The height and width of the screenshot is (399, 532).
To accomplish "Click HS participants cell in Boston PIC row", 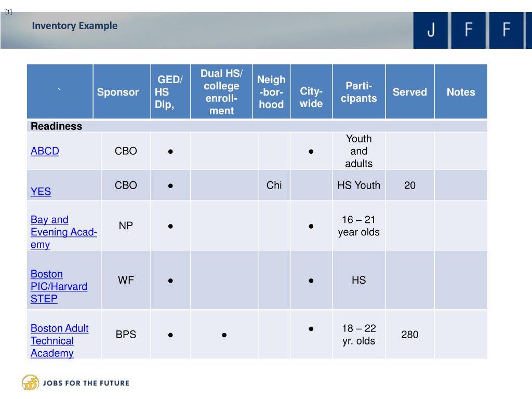I will [x=359, y=280].
